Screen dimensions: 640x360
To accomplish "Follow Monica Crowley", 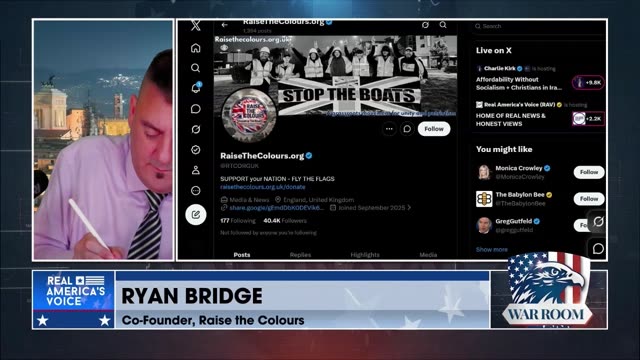I will pos(589,172).
